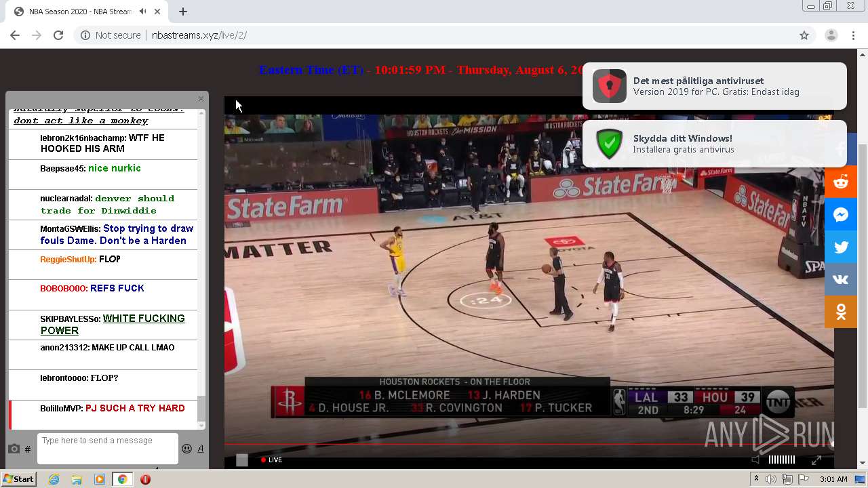The width and height of the screenshot is (868, 488).
Task: Open Chrome three-dot menu
Action: (x=853, y=35)
